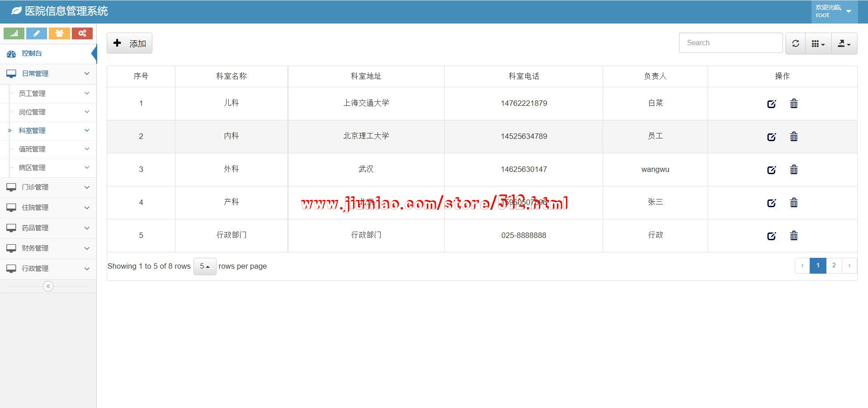Open the rows per page dropdown
The height and width of the screenshot is (408, 868).
click(205, 266)
